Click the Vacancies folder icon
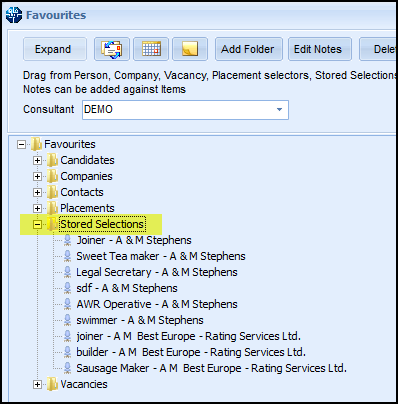 52,384
